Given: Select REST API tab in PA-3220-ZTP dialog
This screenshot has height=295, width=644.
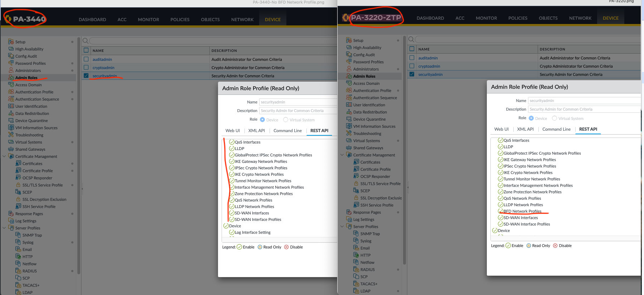Looking at the screenshot, I should click(588, 129).
